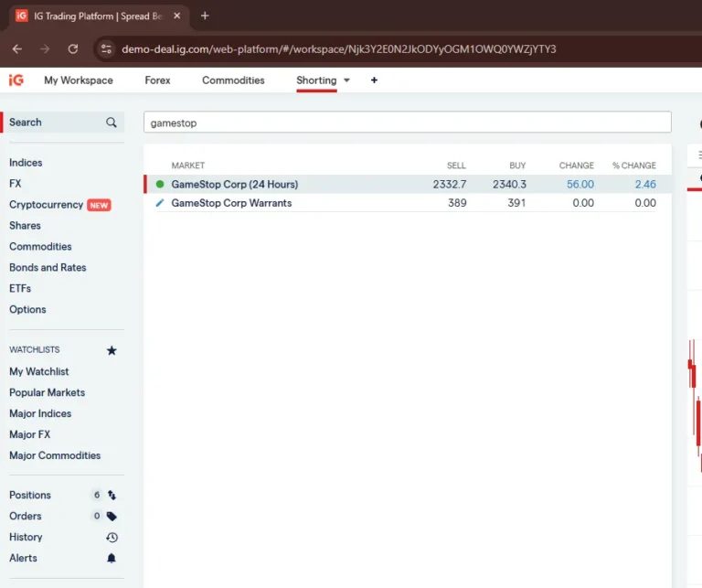Click the search magnifier icon in the sidebar
702x588 pixels.
pos(111,123)
